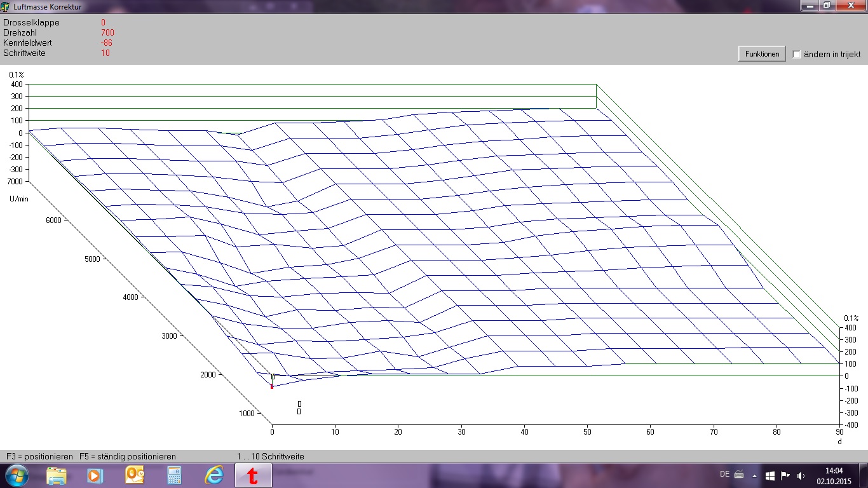Maximize the Luftmasse Korrektur window
Viewport: 868px width, 488px height.
[x=827, y=5]
